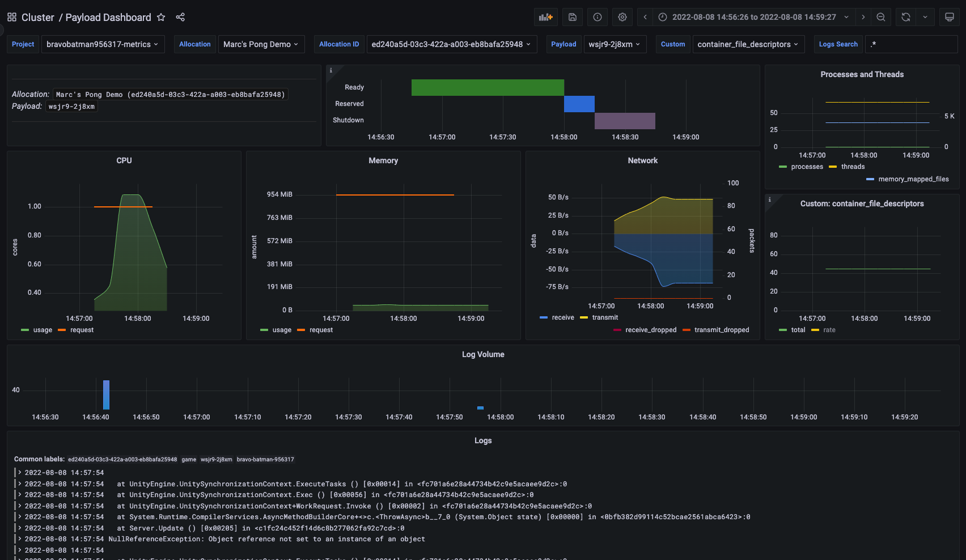Click the zoom out time range icon
Screen dimensions: 966x560
click(881, 17)
